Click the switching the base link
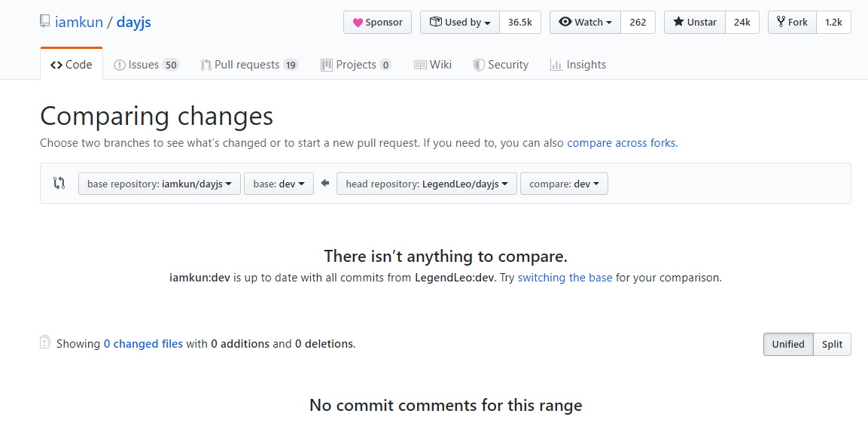 coord(565,278)
